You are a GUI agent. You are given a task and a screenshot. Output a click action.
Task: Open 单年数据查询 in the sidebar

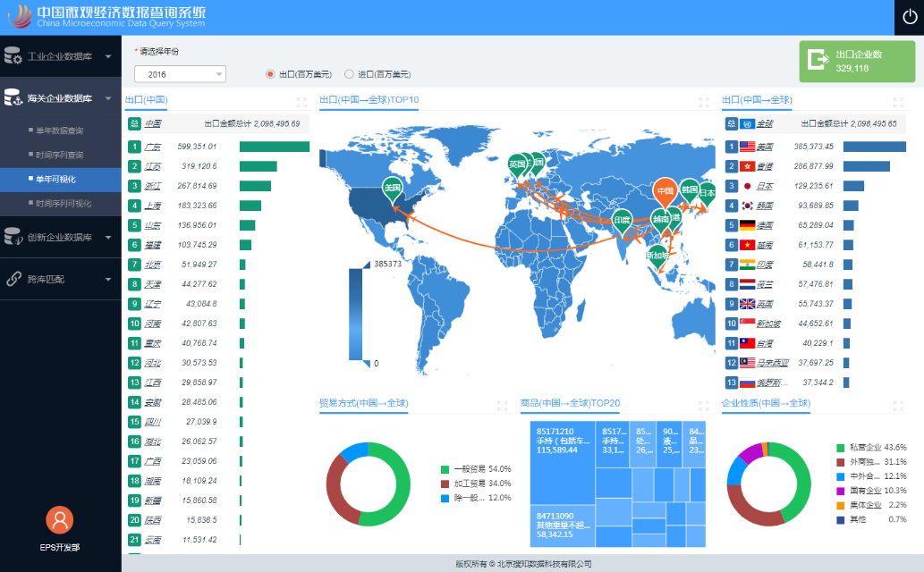(x=60, y=130)
